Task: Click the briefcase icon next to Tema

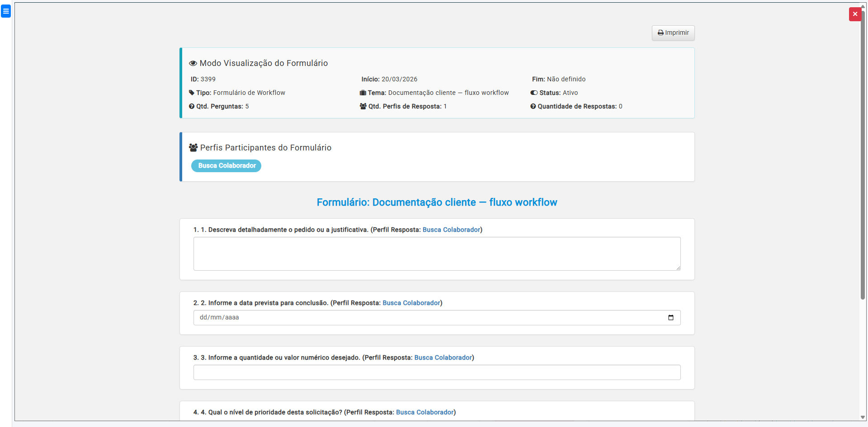Action: pyautogui.click(x=363, y=93)
